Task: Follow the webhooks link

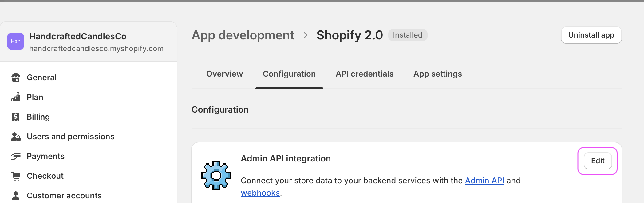Action: tap(260, 193)
